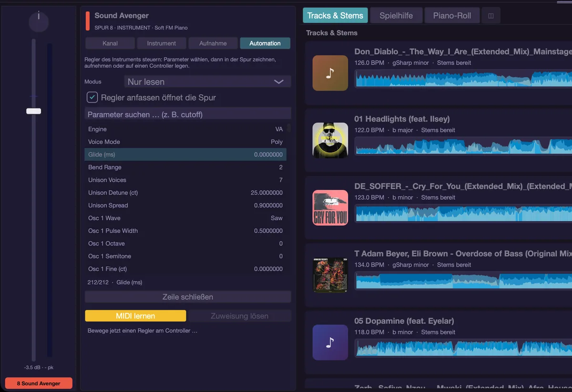Click the Don Diablo music note thumbnail
This screenshot has height=392, width=572.
330,73
